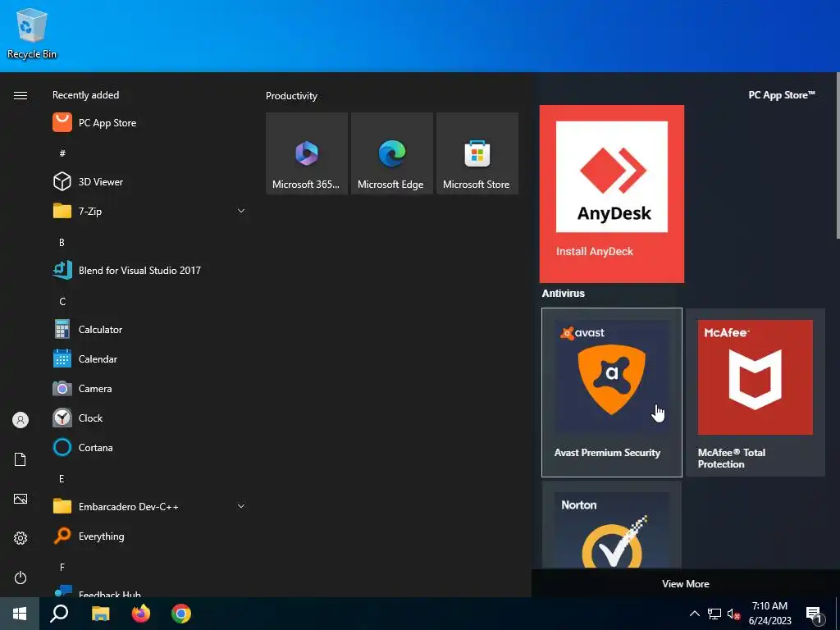Click the Install AnyDesk tile
The width and height of the screenshot is (840, 630).
612,194
